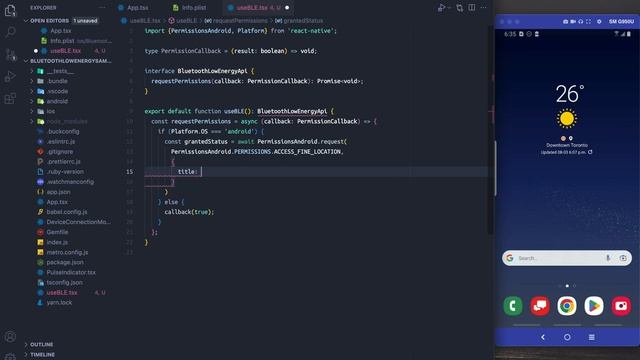Click requestPermissions in the breadcrumb

coord(240,21)
